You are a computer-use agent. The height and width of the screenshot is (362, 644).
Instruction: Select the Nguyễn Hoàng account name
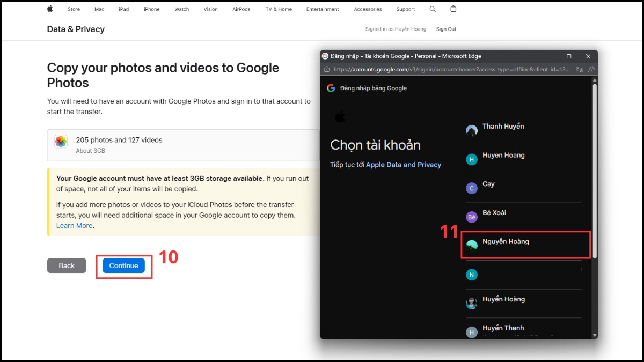pos(506,242)
